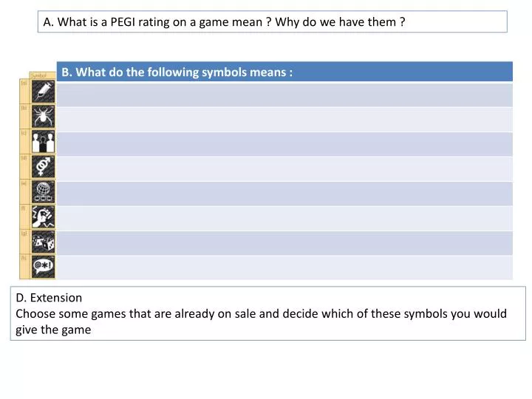The width and height of the screenshot is (532, 399).
Task: Click the answer row beside gender symbol
Action: (x=284, y=169)
